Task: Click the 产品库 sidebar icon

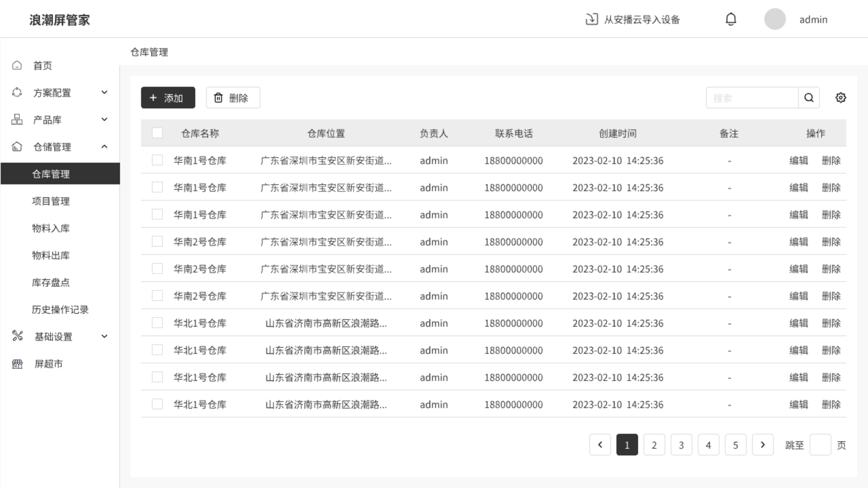Action: point(17,120)
